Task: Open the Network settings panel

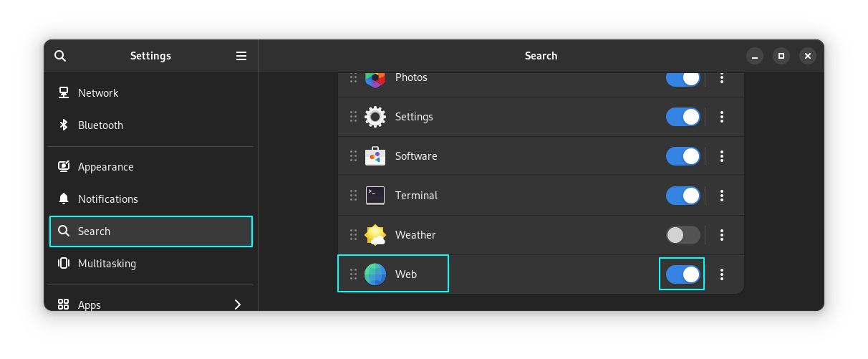Action: pyautogui.click(x=98, y=93)
